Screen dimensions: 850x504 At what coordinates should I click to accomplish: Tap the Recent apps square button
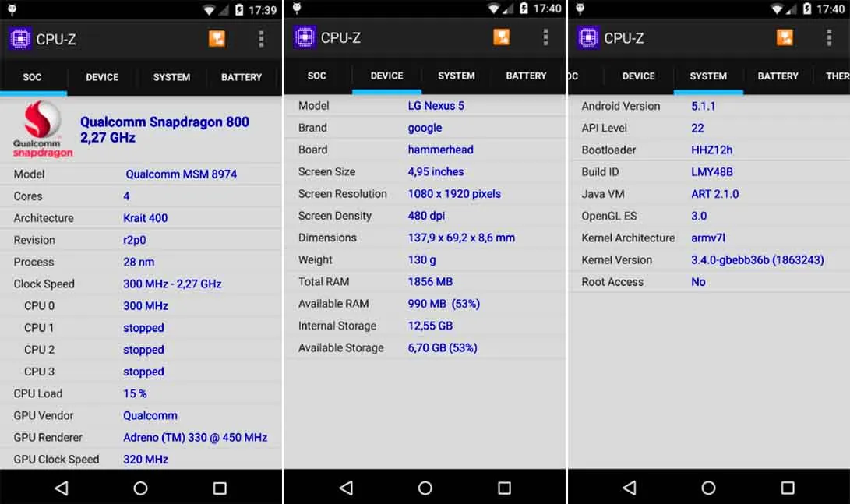pos(219,488)
